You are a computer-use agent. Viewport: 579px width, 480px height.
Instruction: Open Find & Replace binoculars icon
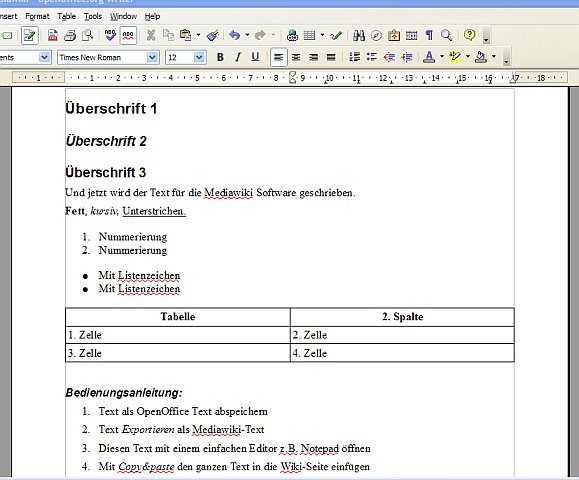(x=359, y=35)
